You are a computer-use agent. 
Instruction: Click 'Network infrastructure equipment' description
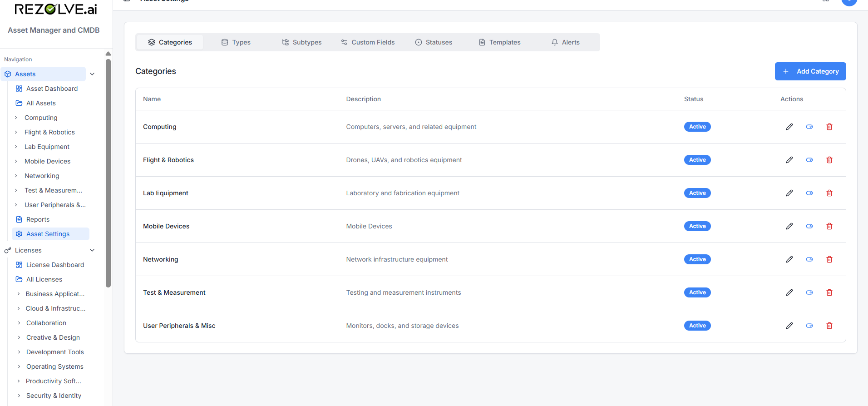397,259
